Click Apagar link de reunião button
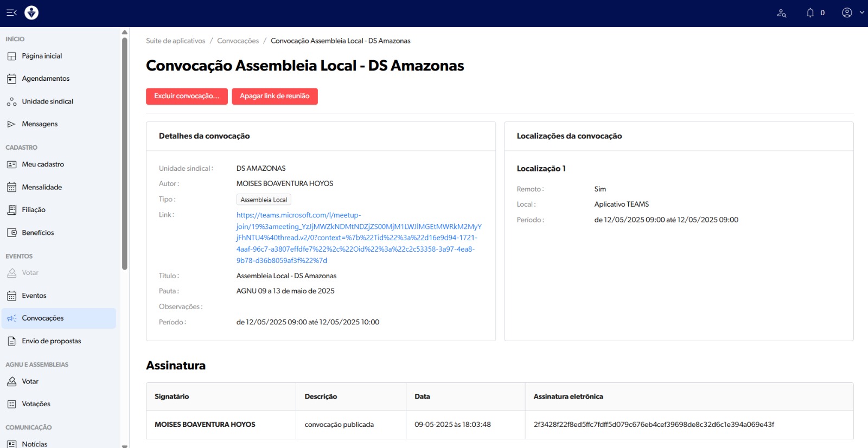 275,96
